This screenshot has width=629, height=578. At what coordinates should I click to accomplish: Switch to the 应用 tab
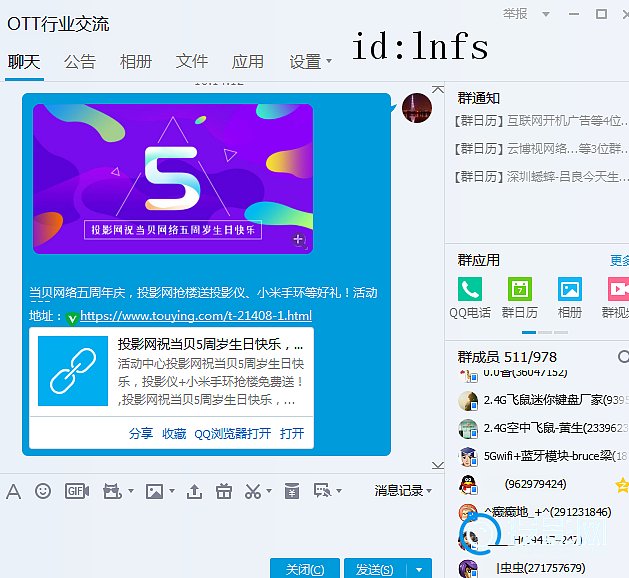click(248, 62)
